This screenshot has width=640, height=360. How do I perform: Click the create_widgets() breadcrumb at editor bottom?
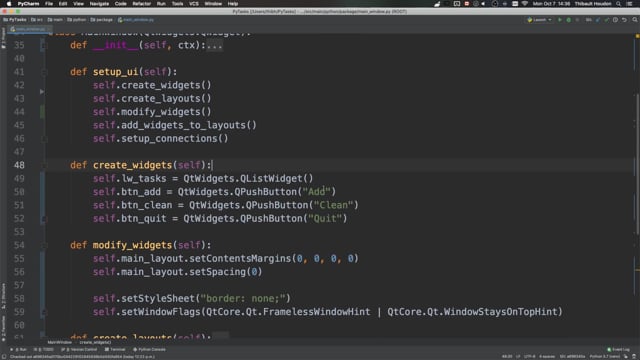pyautogui.click(x=95, y=342)
